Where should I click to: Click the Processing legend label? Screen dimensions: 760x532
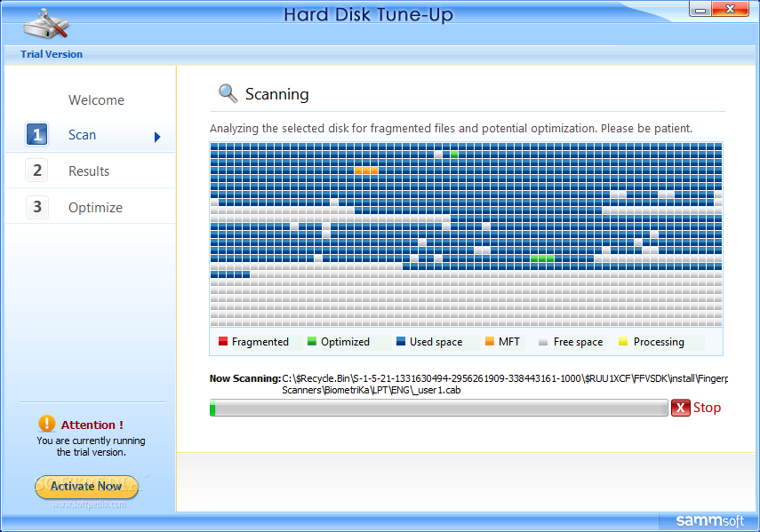[659, 342]
